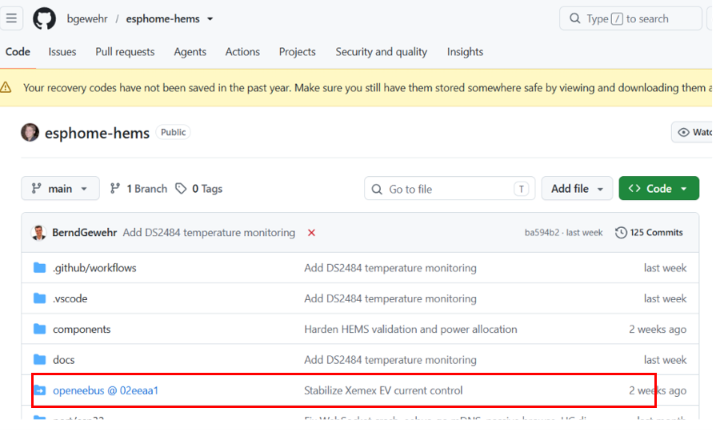Image resolution: width=713 pixels, height=430 pixels.
Task: Click BerndGewehr commit author avatar
Action: click(39, 233)
